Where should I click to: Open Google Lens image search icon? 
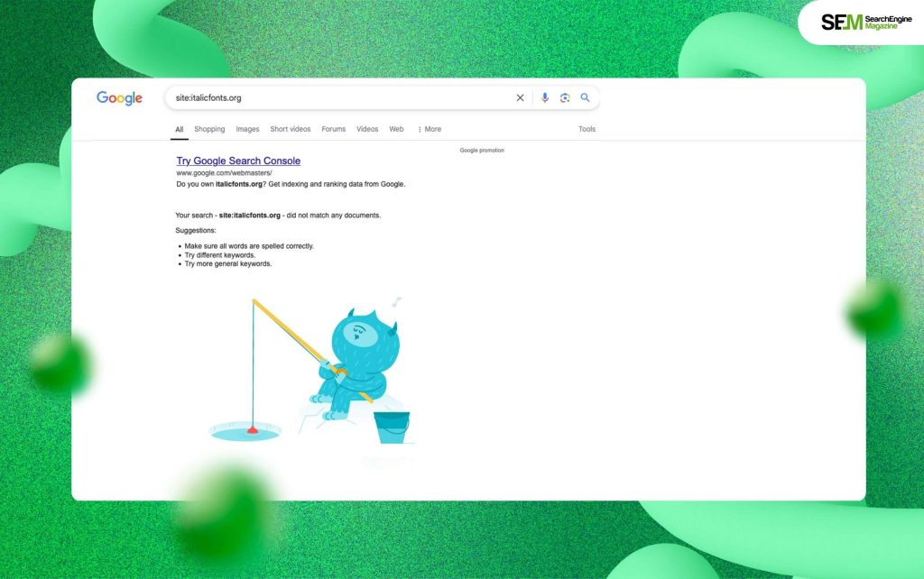coord(565,97)
